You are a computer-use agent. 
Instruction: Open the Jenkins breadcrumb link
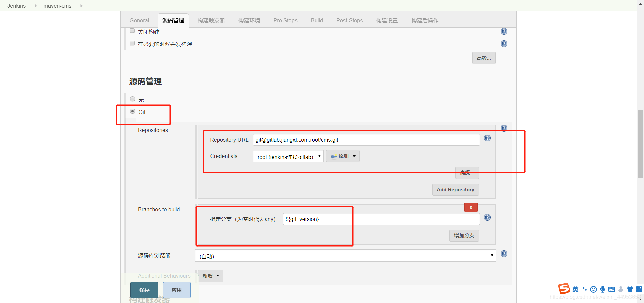tap(17, 6)
